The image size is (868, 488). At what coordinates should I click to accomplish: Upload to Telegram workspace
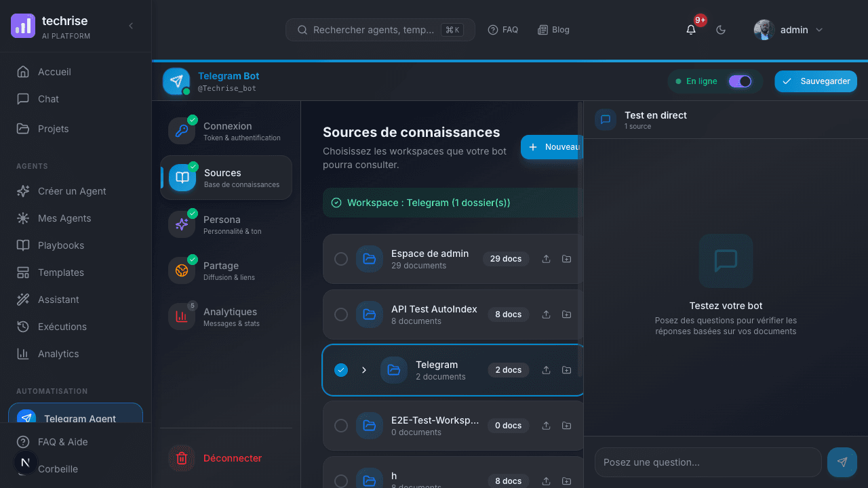point(546,370)
